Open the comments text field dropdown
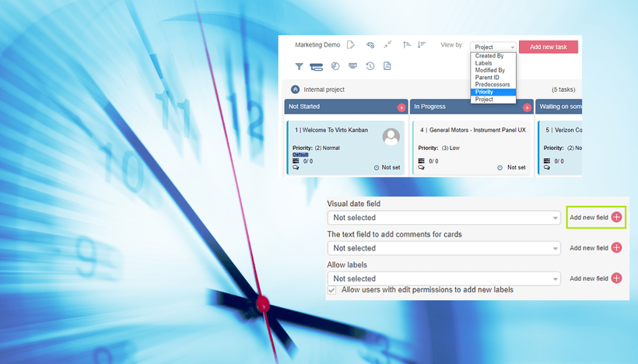The height and width of the screenshot is (364, 638). [x=444, y=248]
